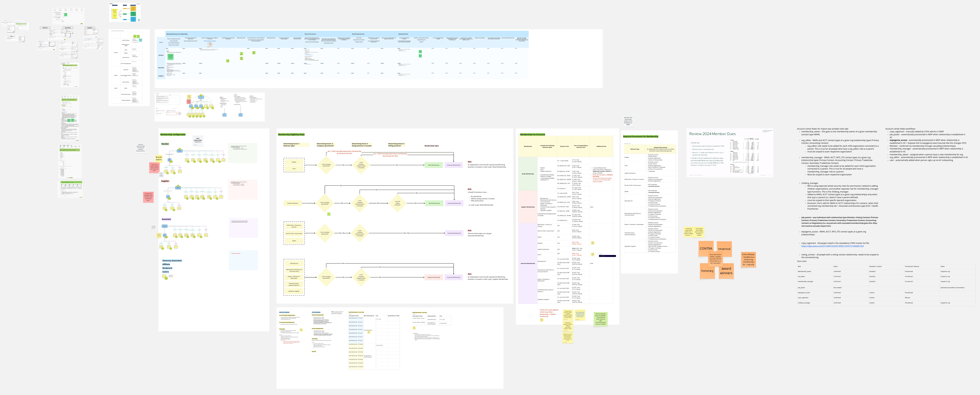
Task: Click Required Documents for Membership heading
Action: tap(641, 136)
